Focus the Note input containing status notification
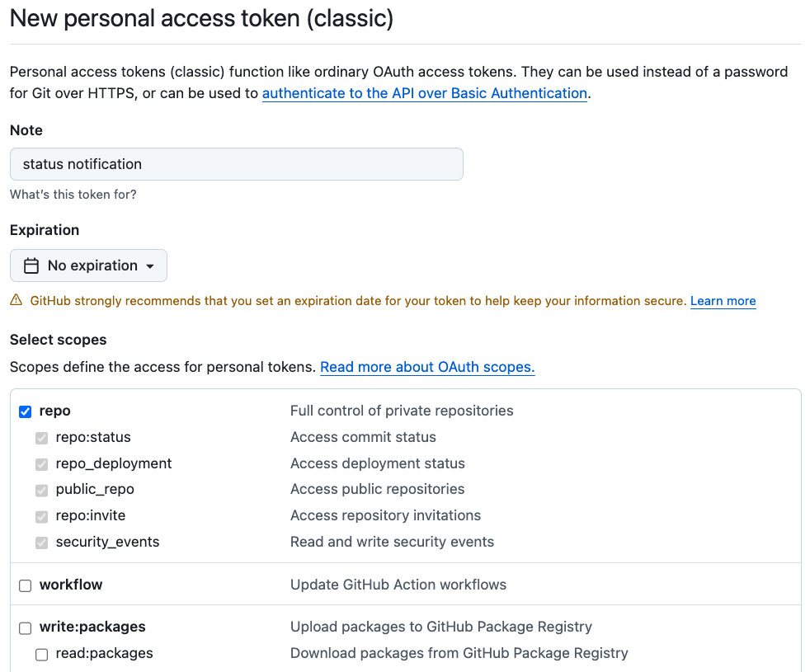The image size is (810, 672). pyautogui.click(x=237, y=164)
